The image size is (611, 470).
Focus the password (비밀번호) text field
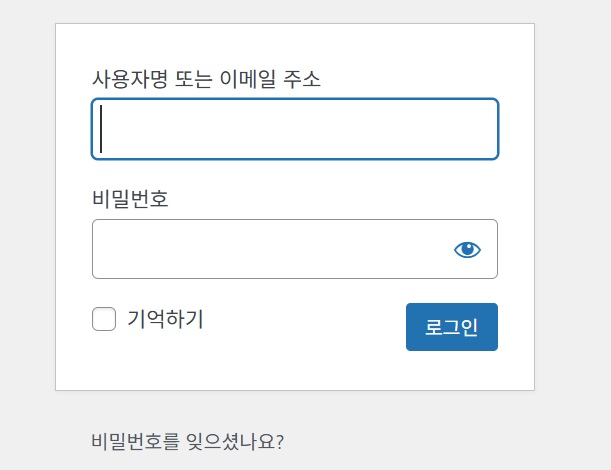tap(265, 249)
